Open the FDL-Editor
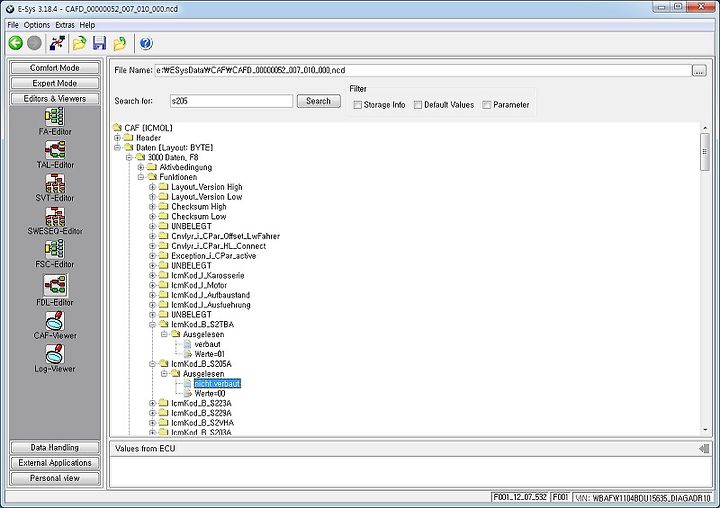This screenshot has height=508, width=720. click(x=55, y=290)
